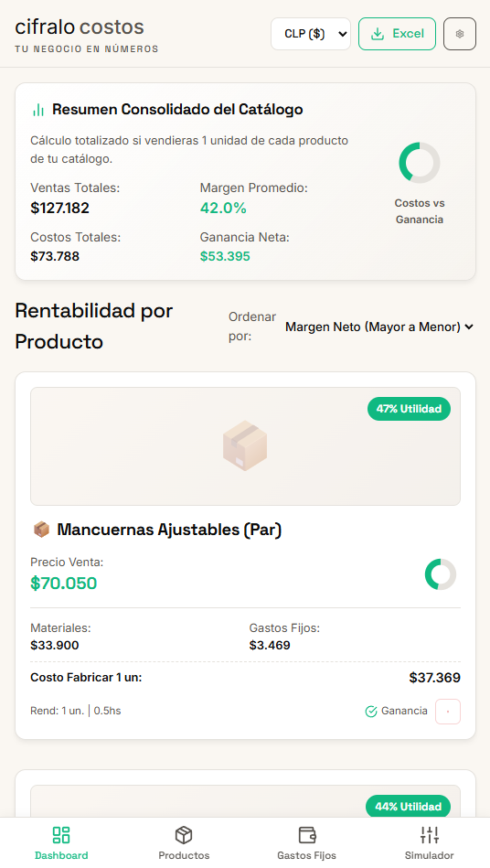Image resolution: width=490 pixels, height=868 pixels.
Task: Click the Costos vs Ganancia donut chart
Action: click(x=420, y=163)
